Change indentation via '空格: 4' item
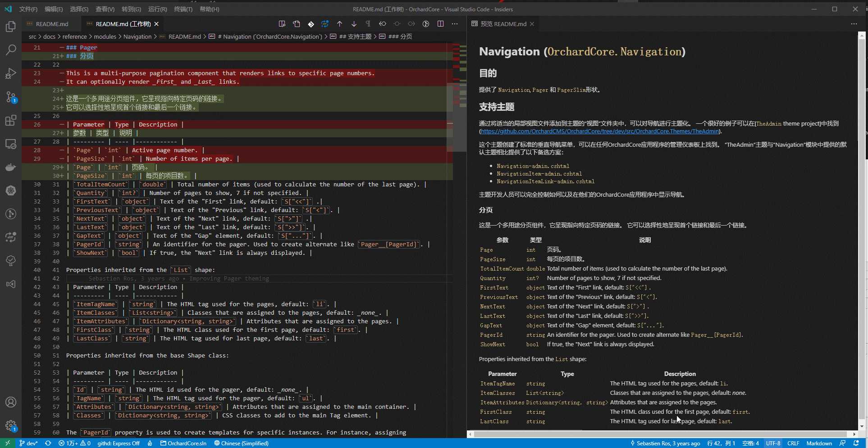 point(750,443)
